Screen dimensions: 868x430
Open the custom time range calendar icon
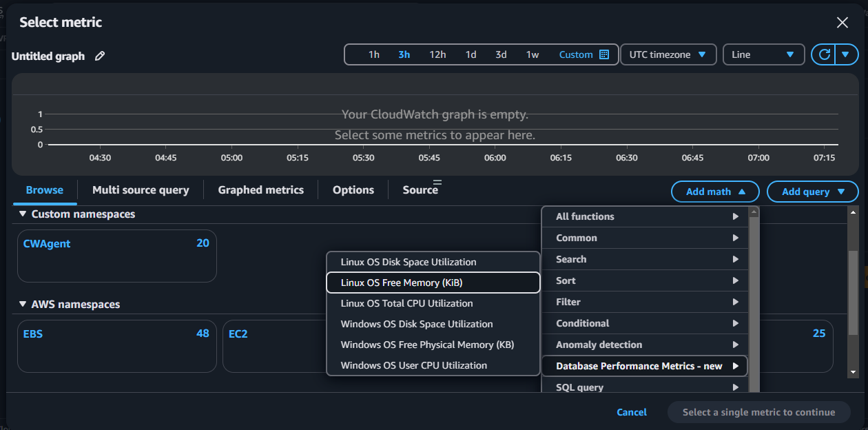(604, 54)
